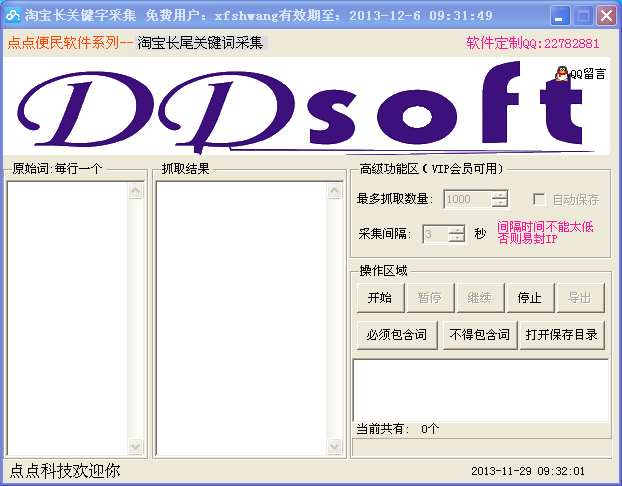Minimize the window
Screen dimensions: 622x486
[559, 16]
